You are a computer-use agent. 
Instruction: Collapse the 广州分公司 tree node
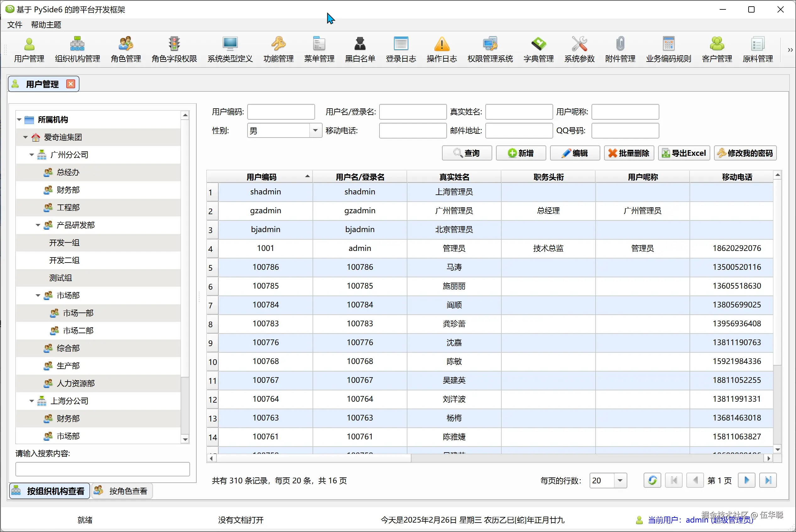[x=31, y=155]
